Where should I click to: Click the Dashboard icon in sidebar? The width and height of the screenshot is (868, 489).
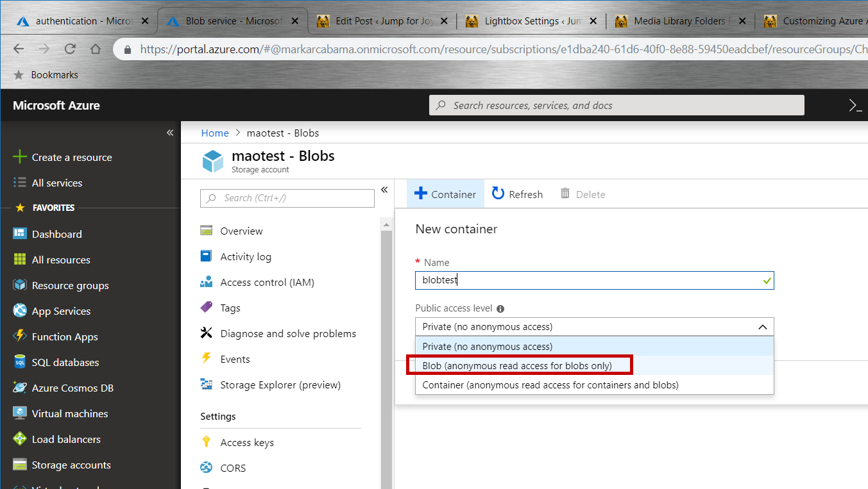[x=20, y=234]
